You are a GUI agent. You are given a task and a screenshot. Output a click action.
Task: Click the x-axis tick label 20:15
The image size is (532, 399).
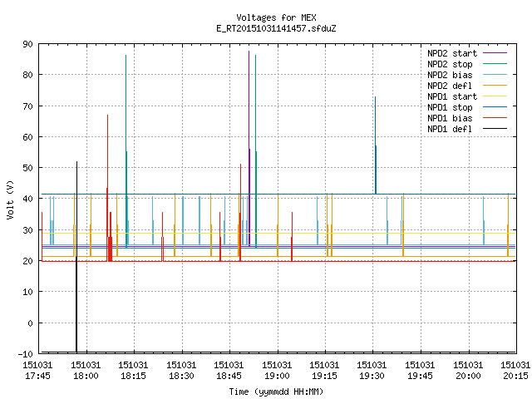coord(515,376)
